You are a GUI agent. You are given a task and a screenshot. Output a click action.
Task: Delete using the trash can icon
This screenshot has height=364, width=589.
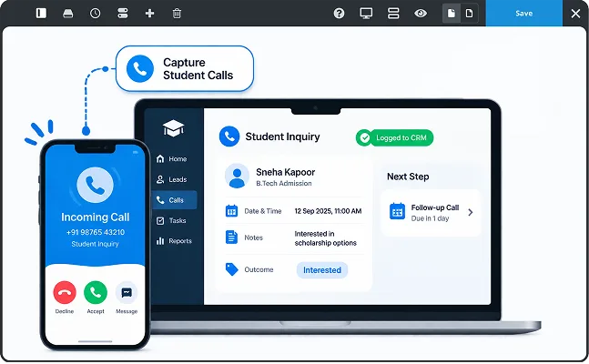177,13
